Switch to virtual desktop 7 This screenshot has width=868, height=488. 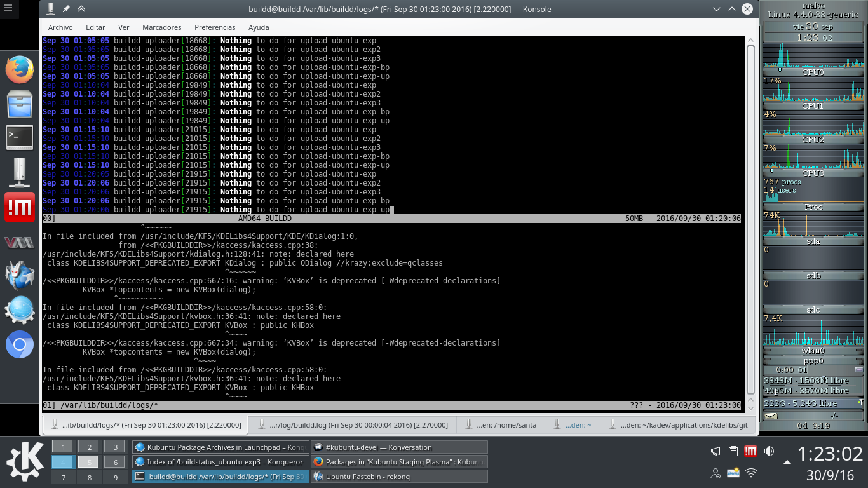[63, 477]
